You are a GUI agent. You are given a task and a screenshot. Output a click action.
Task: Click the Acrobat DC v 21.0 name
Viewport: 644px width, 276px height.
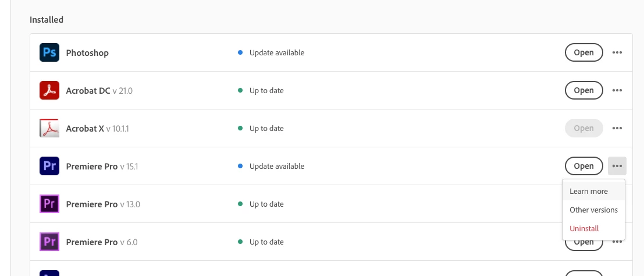pos(99,90)
